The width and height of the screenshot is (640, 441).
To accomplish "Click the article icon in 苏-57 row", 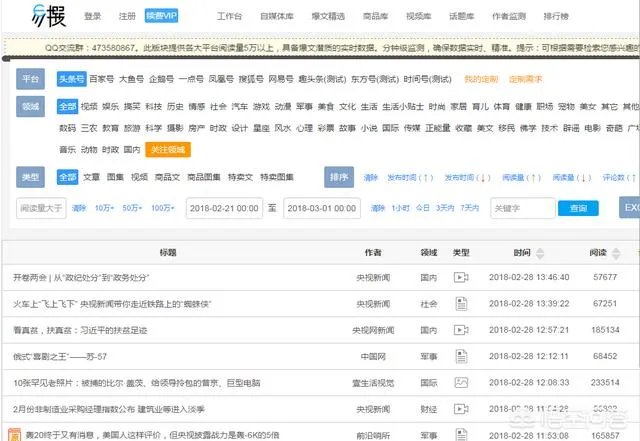I will click(461, 356).
